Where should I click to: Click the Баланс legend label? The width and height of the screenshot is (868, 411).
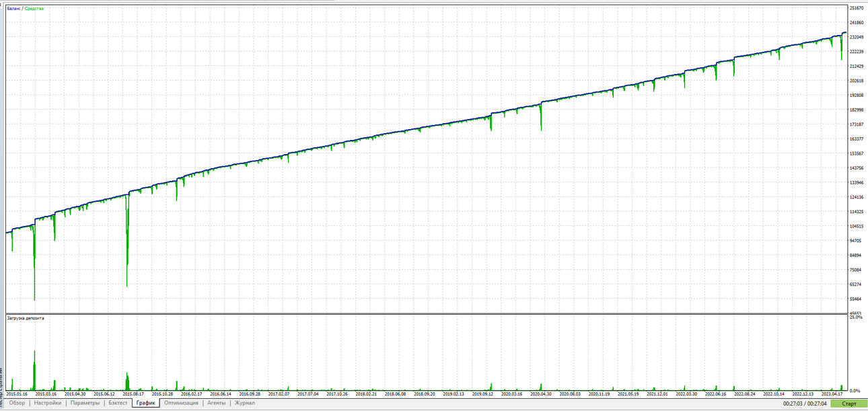tap(13, 9)
